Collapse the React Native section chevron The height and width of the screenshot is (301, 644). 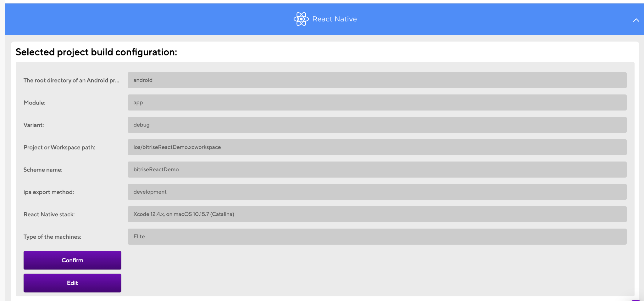point(636,20)
